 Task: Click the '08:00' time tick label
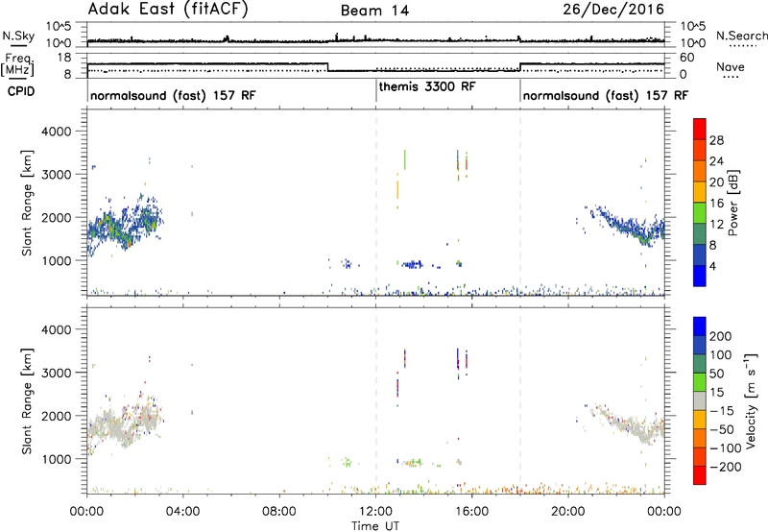click(x=279, y=512)
